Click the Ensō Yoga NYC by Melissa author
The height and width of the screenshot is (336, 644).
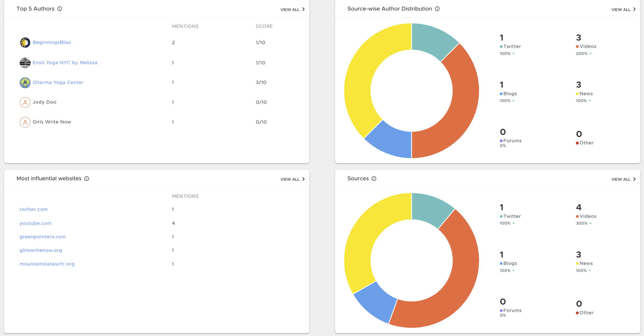click(65, 63)
